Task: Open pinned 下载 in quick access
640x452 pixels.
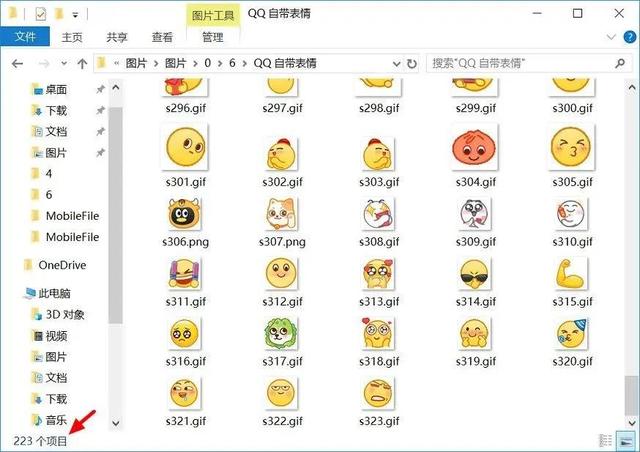Action: [x=56, y=111]
